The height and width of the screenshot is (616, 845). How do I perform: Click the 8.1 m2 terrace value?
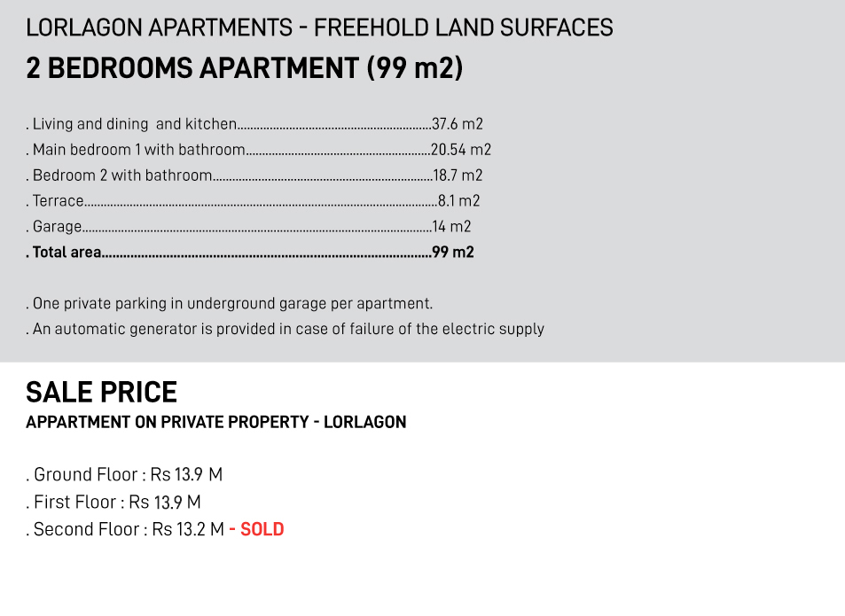point(459,201)
